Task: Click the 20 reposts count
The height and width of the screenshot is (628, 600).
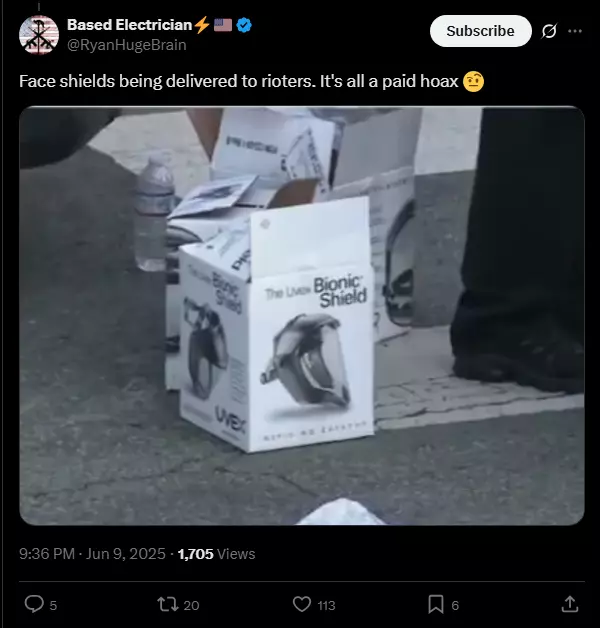Action: [x=191, y=605]
